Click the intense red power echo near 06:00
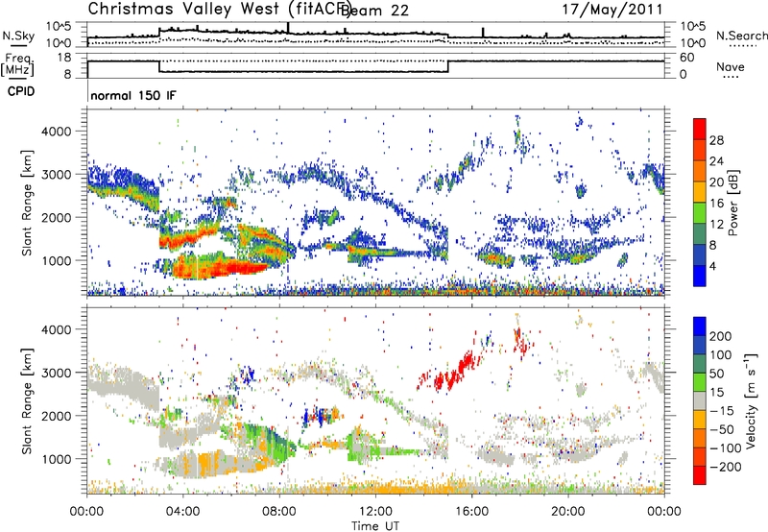This screenshot has width=768, height=532. point(238,267)
